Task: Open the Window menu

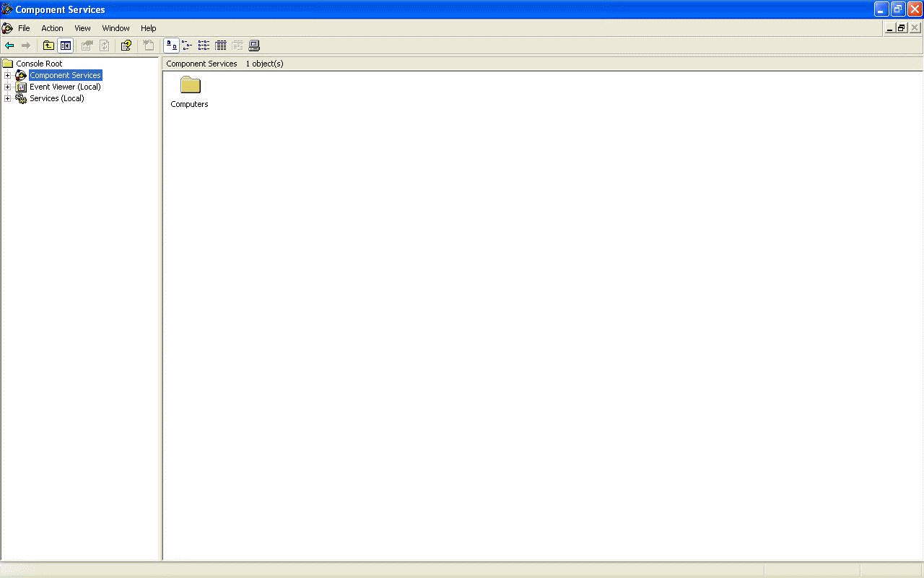Action: [115, 28]
